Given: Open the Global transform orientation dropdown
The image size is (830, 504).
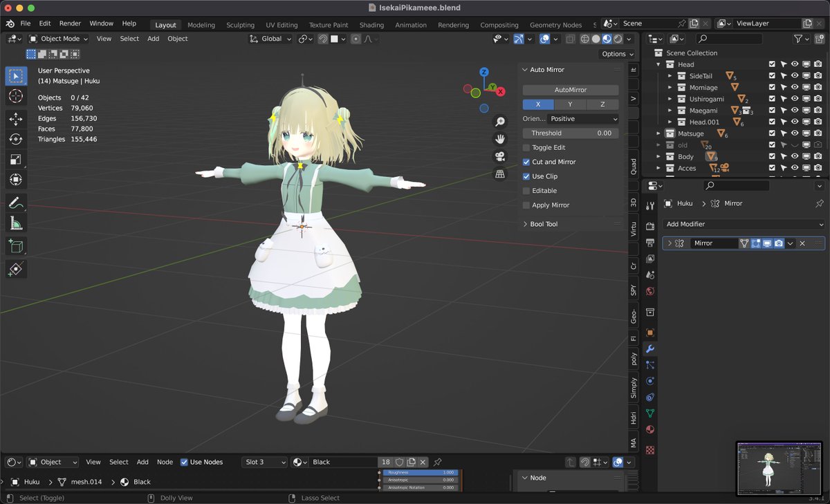Looking at the screenshot, I should [x=271, y=39].
